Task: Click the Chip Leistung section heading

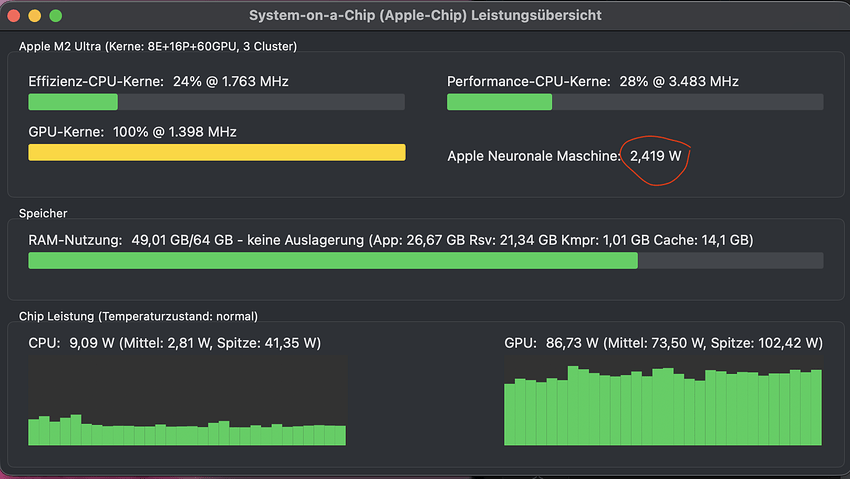Action: pyautogui.click(x=138, y=316)
